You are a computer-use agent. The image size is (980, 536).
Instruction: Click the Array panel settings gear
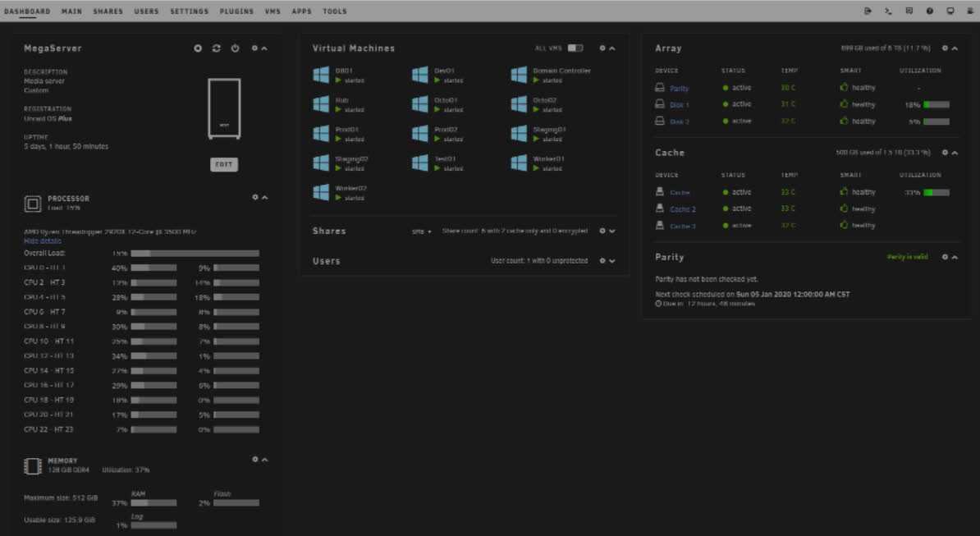946,48
